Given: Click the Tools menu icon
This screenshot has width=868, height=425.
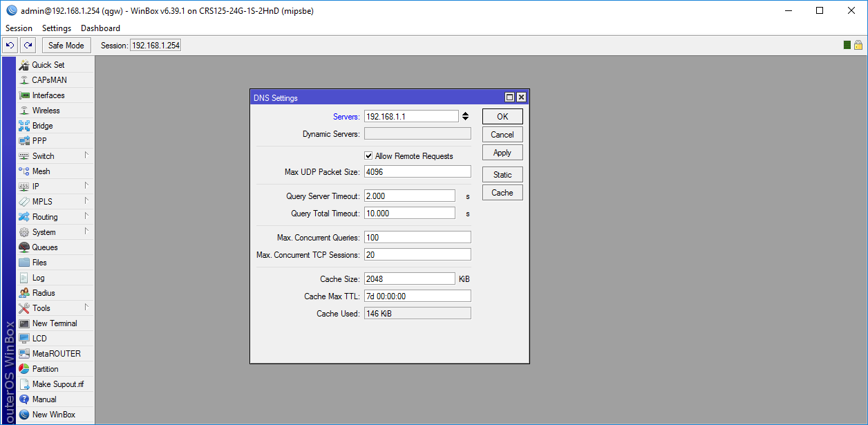Looking at the screenshot, I should click(24, 308).
